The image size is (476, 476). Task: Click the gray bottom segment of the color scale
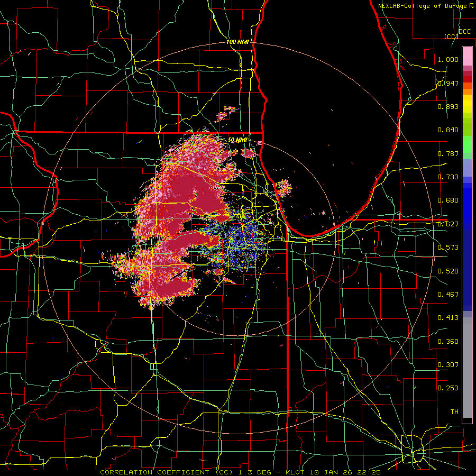click(467, 368)
